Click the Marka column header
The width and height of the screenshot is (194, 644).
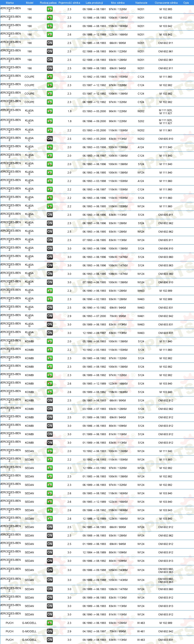pyautogui.click(x=10, y=3)
